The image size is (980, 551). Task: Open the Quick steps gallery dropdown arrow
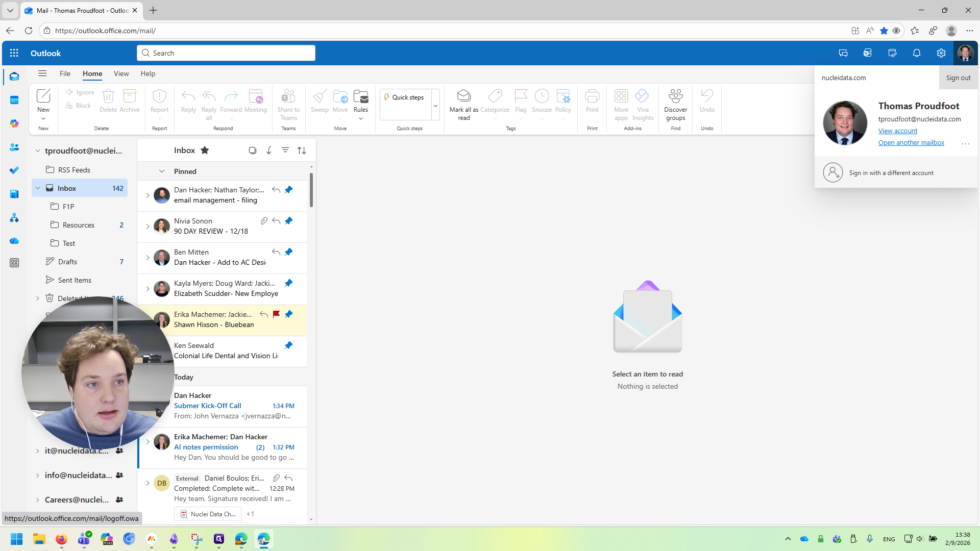pyautogui.click(x=435, y=106)
